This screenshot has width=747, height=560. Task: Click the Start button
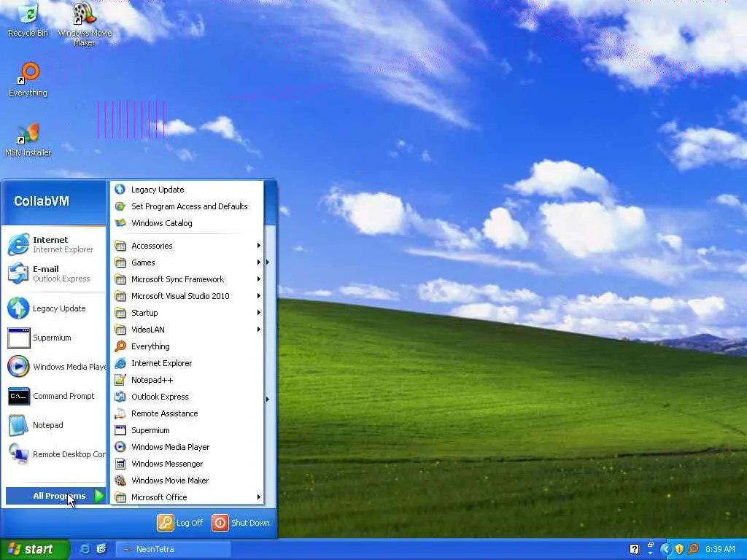(34, 549)
